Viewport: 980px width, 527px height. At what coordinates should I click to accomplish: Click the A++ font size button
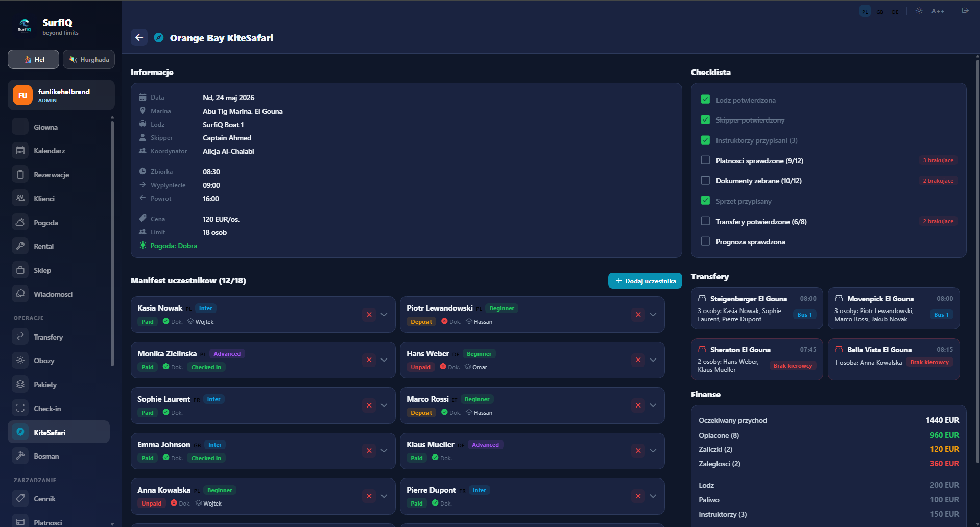(938, 11)
